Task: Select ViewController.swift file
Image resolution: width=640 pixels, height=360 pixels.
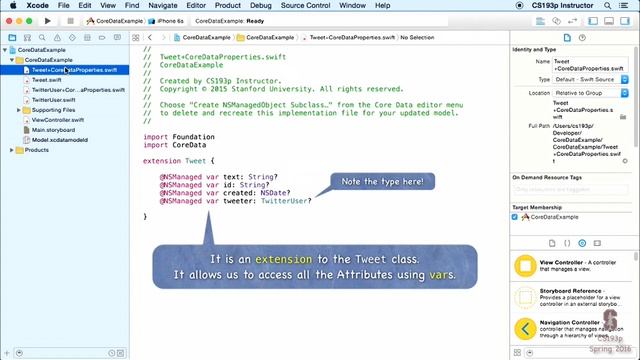Action: pos(58,120)
